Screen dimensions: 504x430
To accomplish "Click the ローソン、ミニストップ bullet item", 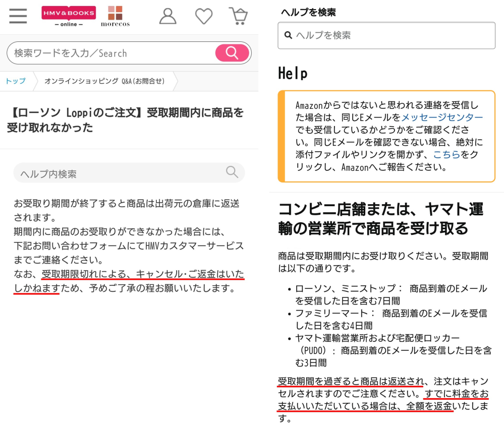I will tap(391, 294).
